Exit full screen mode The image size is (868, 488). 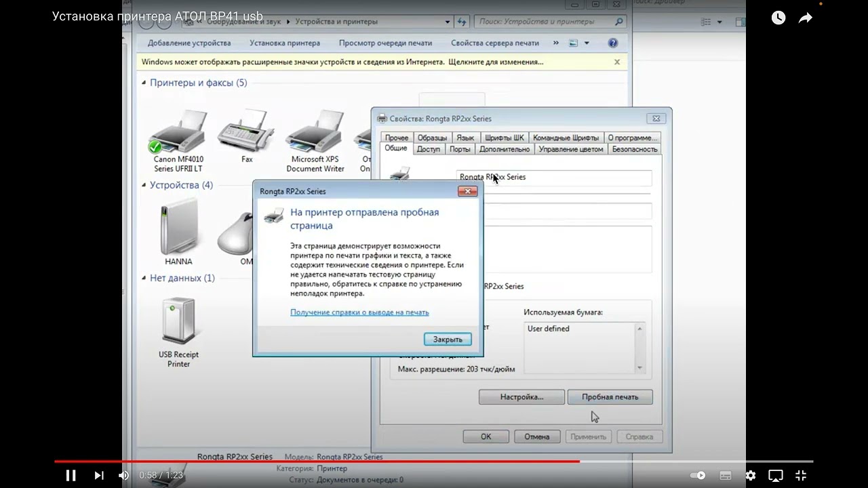point(801,476)
